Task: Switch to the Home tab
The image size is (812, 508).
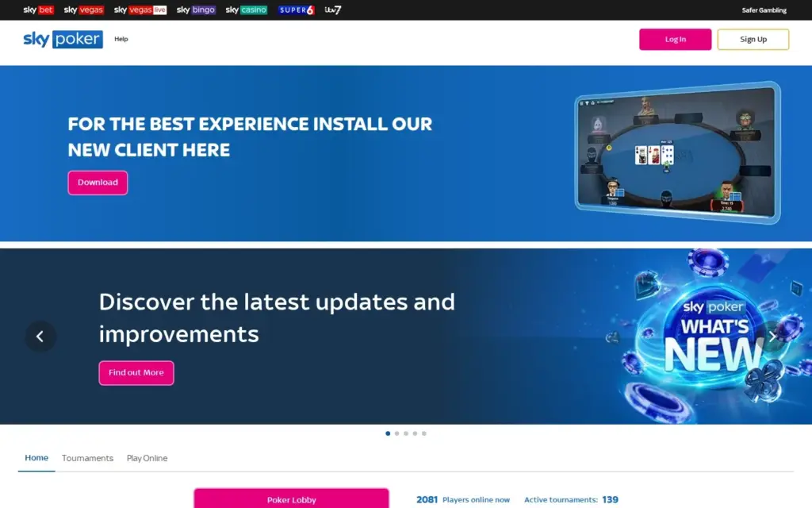Action: [x=36, y=458]
